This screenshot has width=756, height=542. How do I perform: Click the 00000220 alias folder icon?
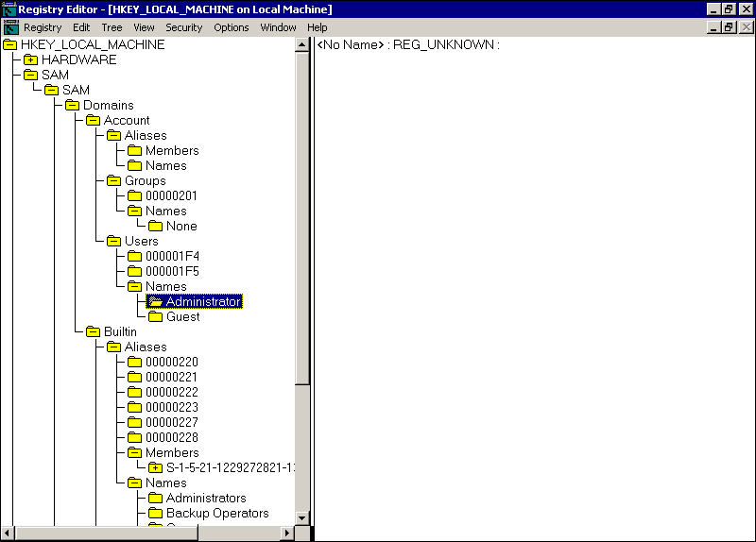135,362
